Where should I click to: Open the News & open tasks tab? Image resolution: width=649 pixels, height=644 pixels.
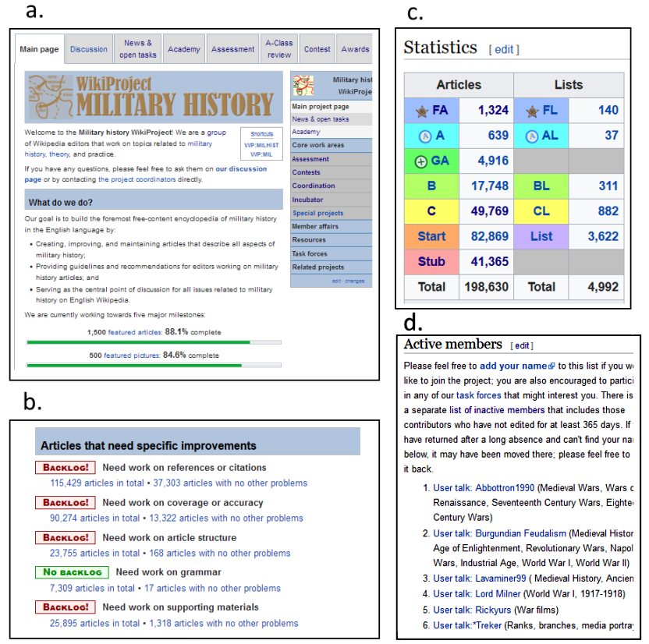tap(138, 49)
